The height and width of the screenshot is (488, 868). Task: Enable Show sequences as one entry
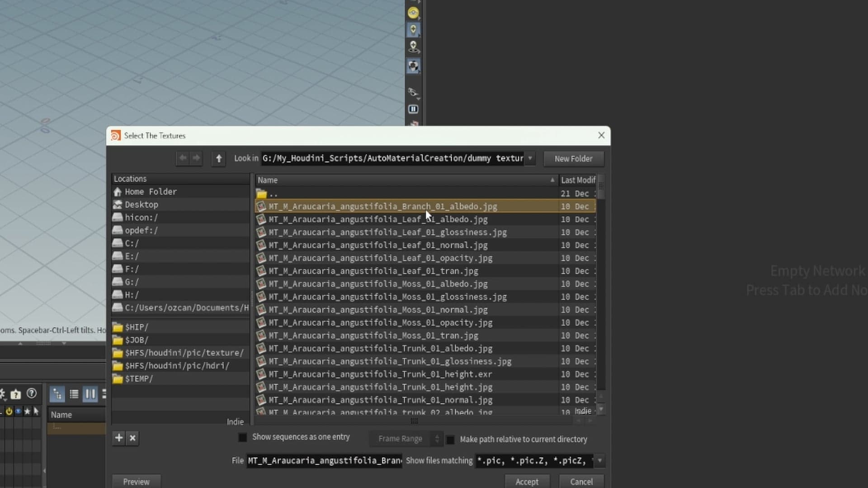[x=243, y=437]
